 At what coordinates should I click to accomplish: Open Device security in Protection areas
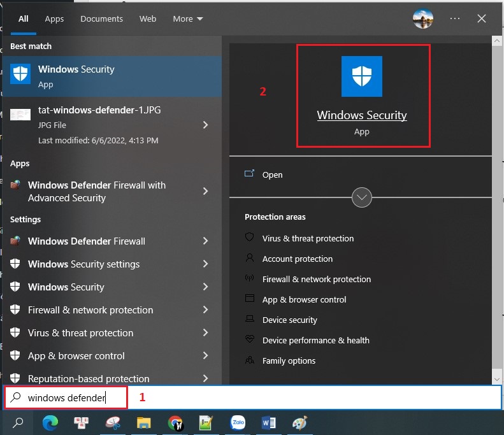(x=290, y=320)
